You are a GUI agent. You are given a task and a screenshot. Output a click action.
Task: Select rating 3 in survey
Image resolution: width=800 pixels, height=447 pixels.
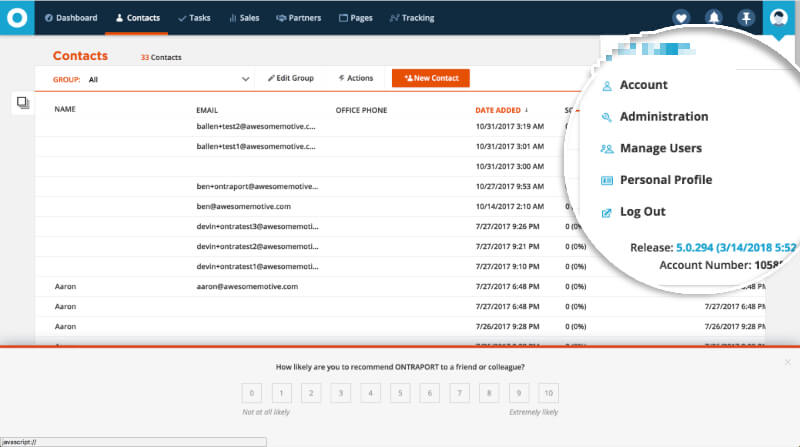(341, 393)
